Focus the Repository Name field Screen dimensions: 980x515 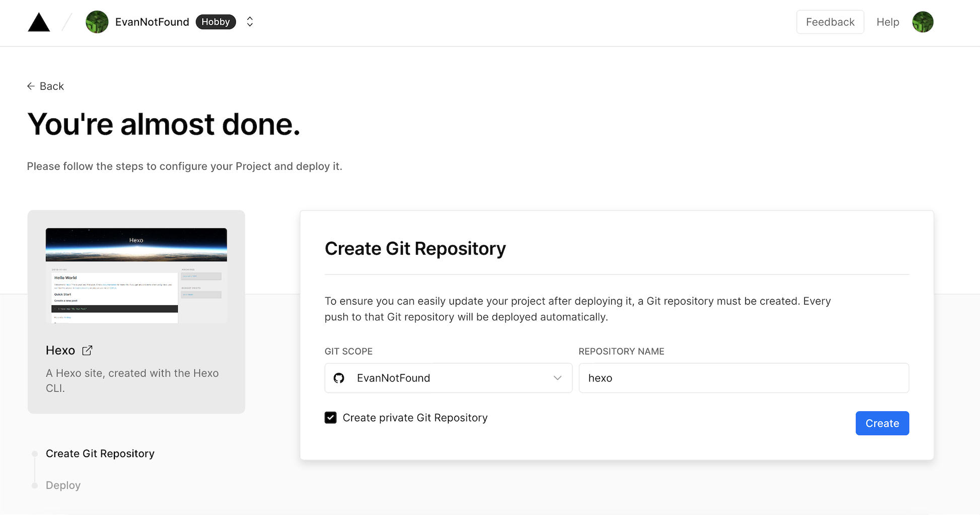click(744, 378)
